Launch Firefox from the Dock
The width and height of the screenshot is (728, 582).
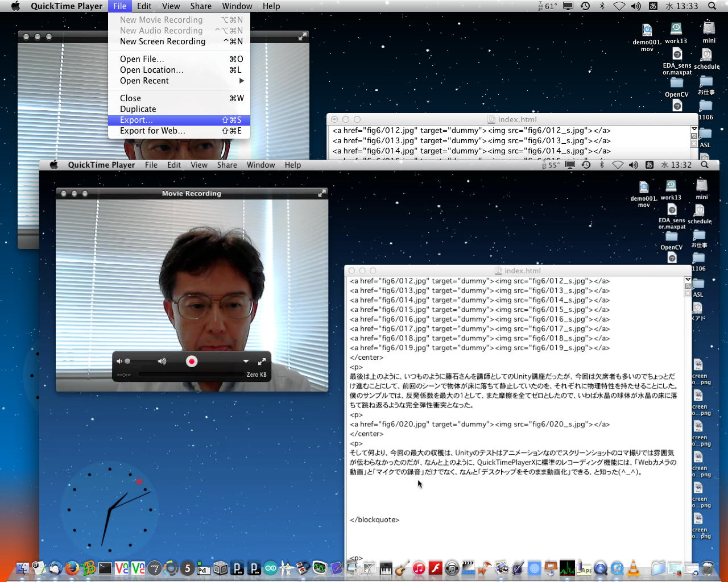72,568
